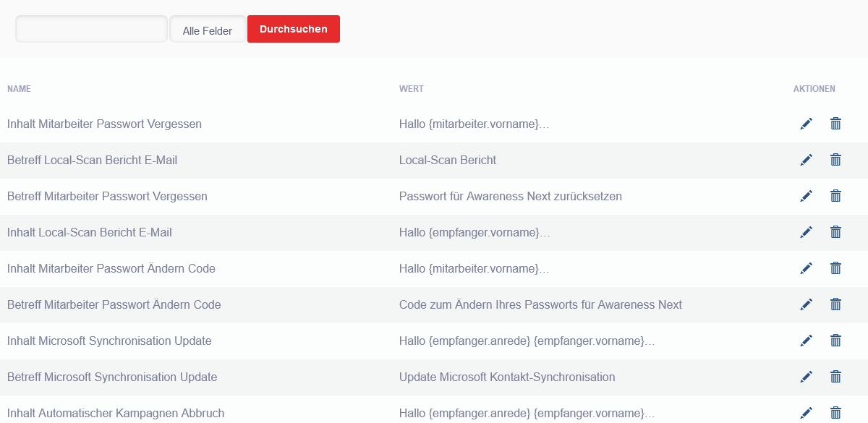This screenshot has height=423, width=868.
Task: Delete Inhalt Local-Scan Bericht E-Mail row
Action: coord(835,232)
